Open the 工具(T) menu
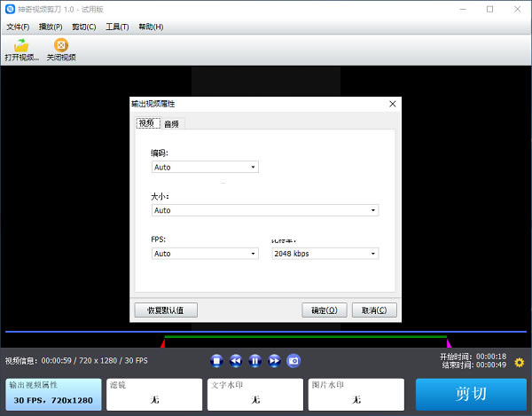This screenshot has width=532, height=416. [117, 27]
